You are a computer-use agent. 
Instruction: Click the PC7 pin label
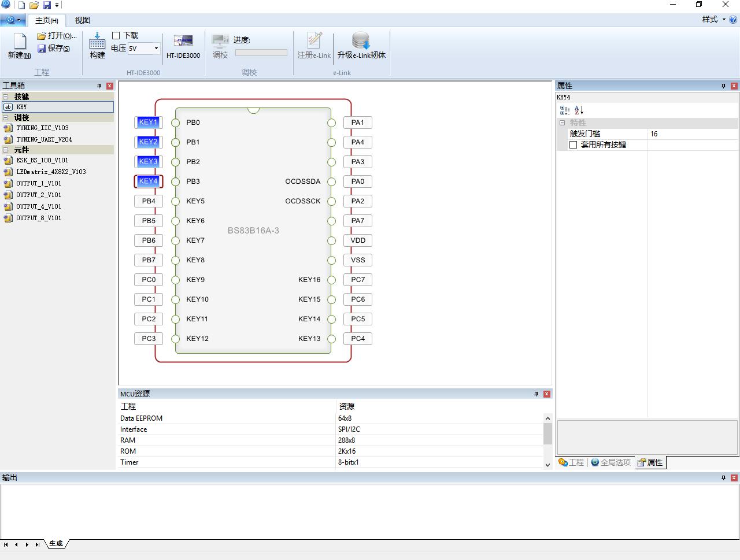point(358,280)
